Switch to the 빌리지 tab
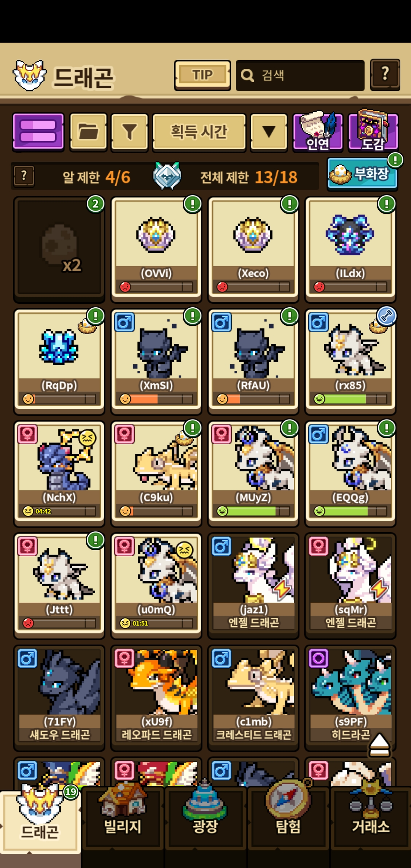This screenshot has width=411, height=868. click(x=123, y=817)
